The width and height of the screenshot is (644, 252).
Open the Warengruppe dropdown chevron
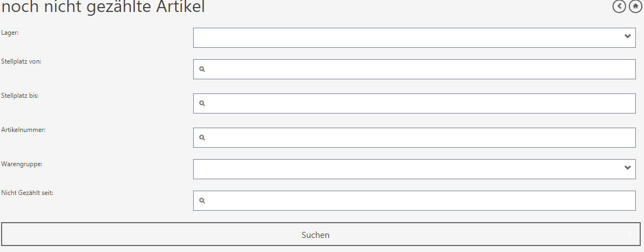628,168
